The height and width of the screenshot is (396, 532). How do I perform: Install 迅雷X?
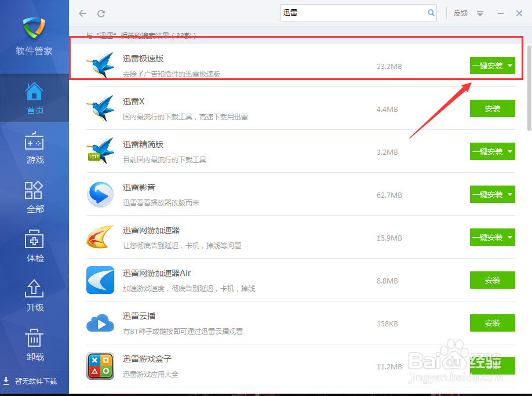click(493, 108)
